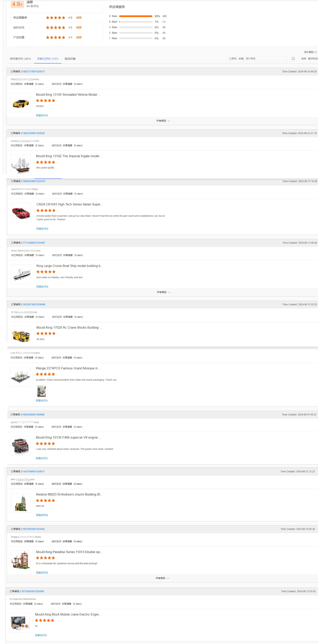The height and width of the screenshot is (644, 318).
Task: Expand all products under Paradise Series order
Action: [163, 578]
